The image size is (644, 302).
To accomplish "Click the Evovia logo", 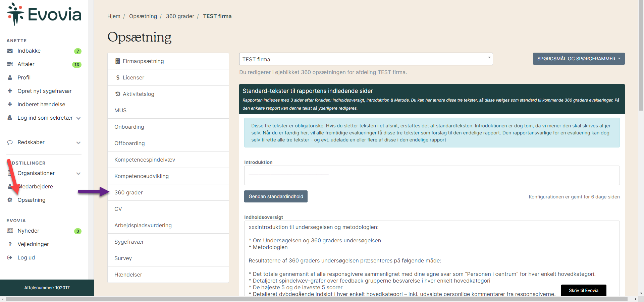I will [44, 14].
